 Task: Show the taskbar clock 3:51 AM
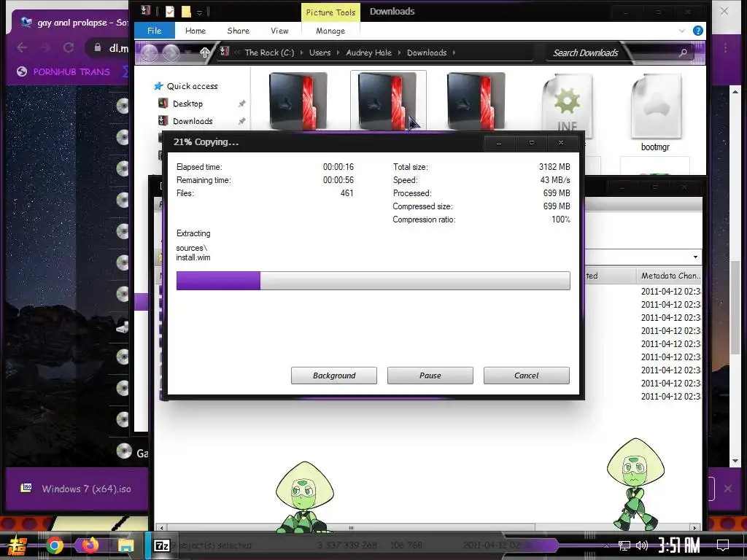[x=678, y=545]
